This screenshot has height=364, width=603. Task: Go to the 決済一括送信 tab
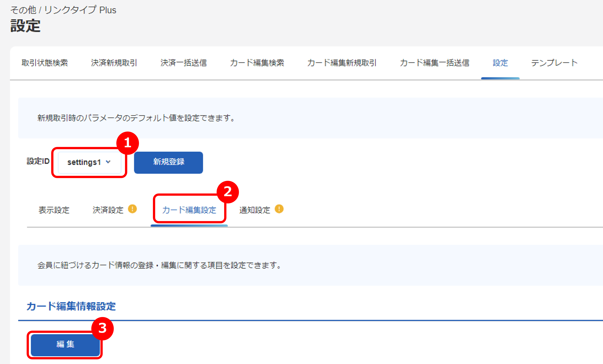tap(183, 63)
